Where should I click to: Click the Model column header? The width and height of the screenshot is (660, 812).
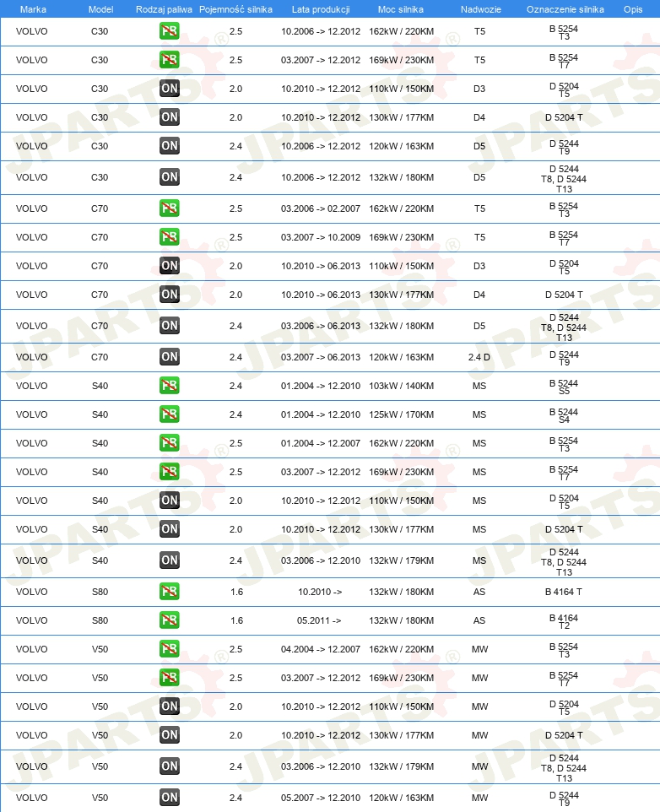click(x=101, y=9)
